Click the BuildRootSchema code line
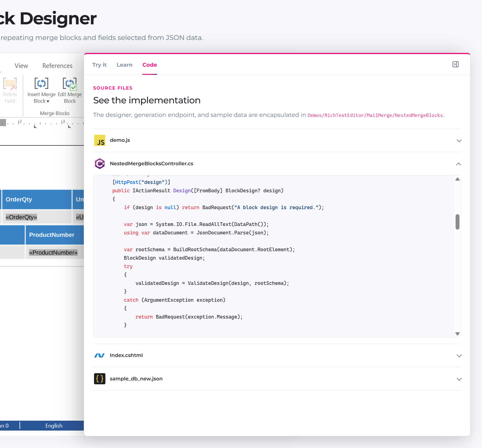 [x=209, y=250]
